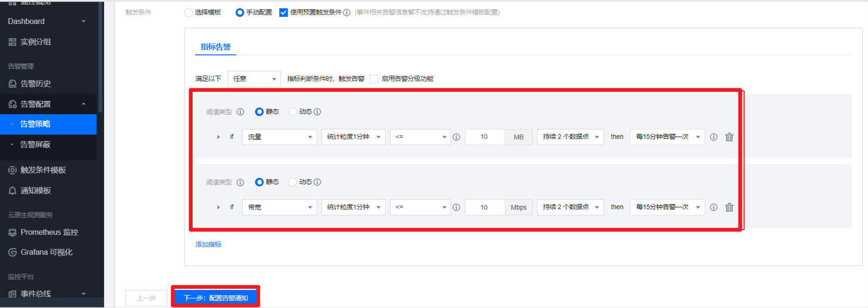Click info icon beside 动态 in first rule
This screenshot has width=868, height=308.
(317, 112)
